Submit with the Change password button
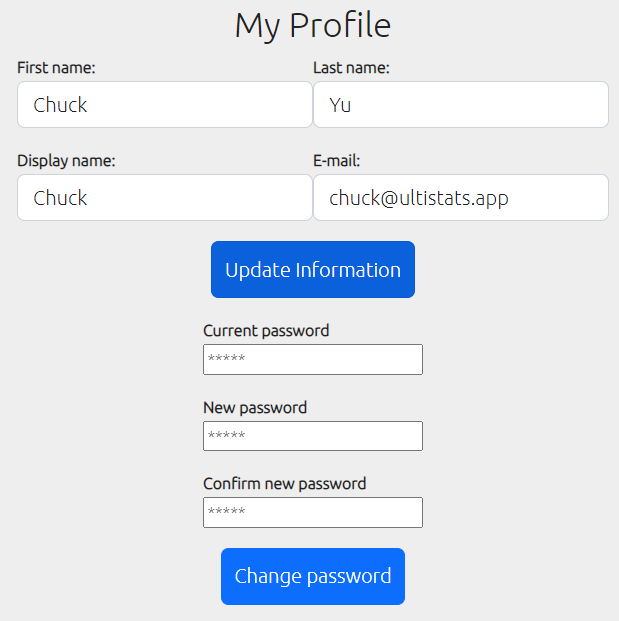 click(313, 576)
